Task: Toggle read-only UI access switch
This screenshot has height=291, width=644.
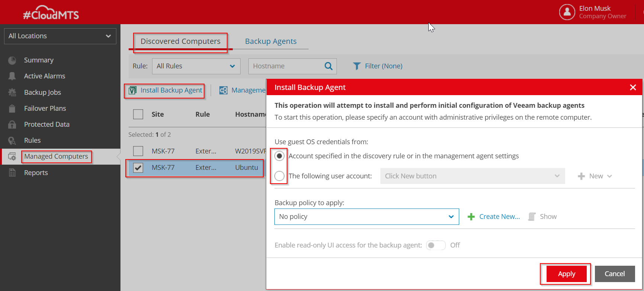Action: point(435,245)
